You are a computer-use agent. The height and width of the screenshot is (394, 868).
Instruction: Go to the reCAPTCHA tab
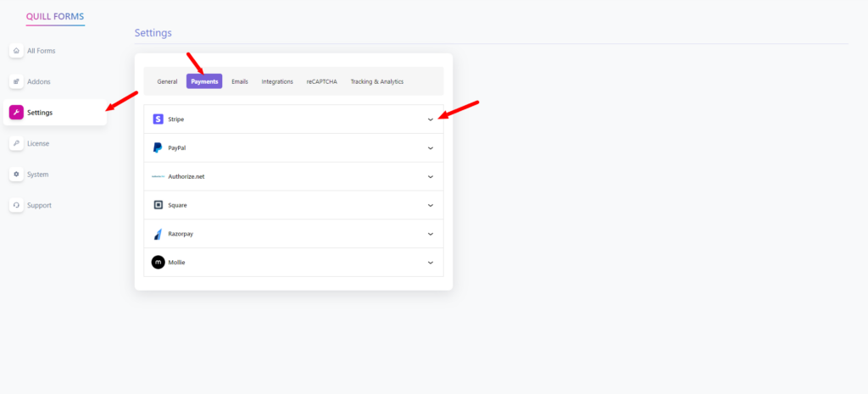tap(321, 81)
